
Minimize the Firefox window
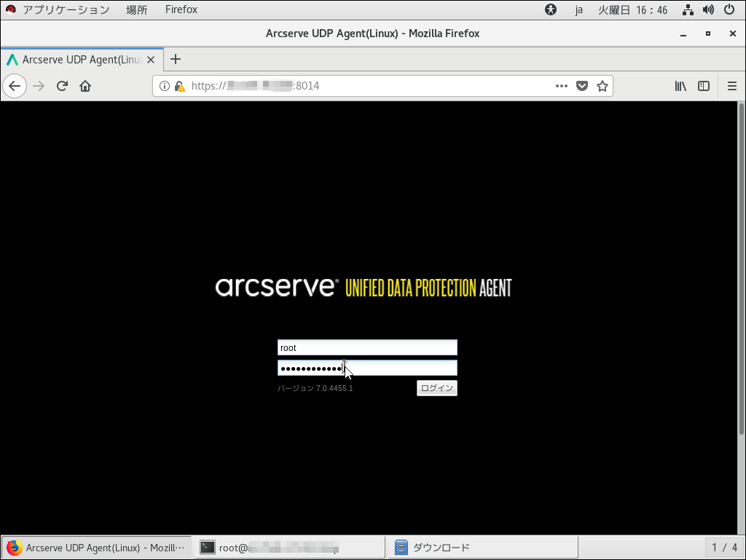(x=683, y=33)
